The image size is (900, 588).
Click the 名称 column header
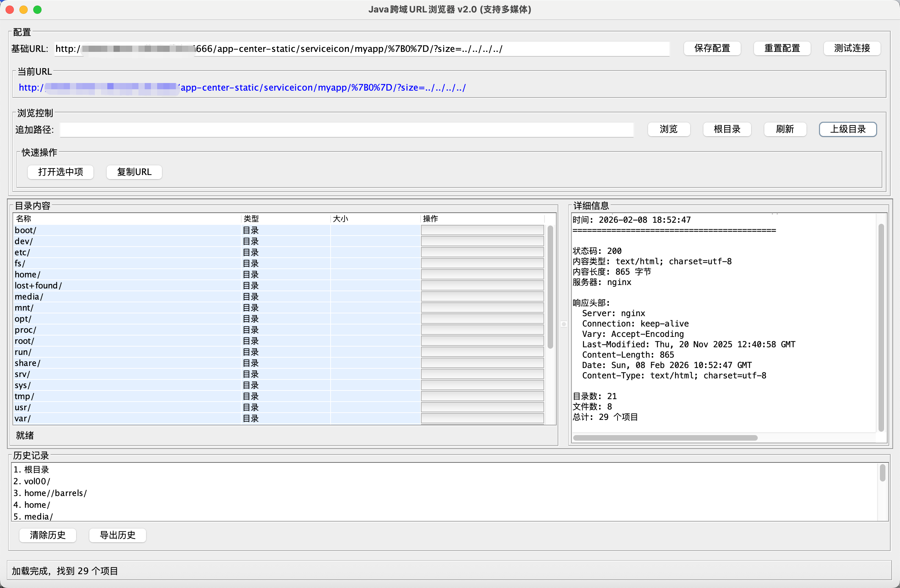tap(24, 219)
